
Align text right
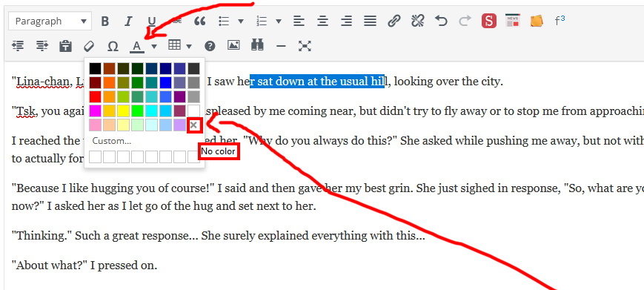pyautogui.click(x=347, y=21)
